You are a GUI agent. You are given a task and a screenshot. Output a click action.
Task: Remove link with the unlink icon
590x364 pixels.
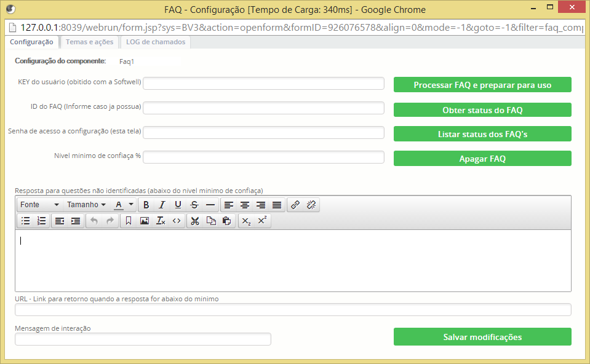click(x=311, y=205)
